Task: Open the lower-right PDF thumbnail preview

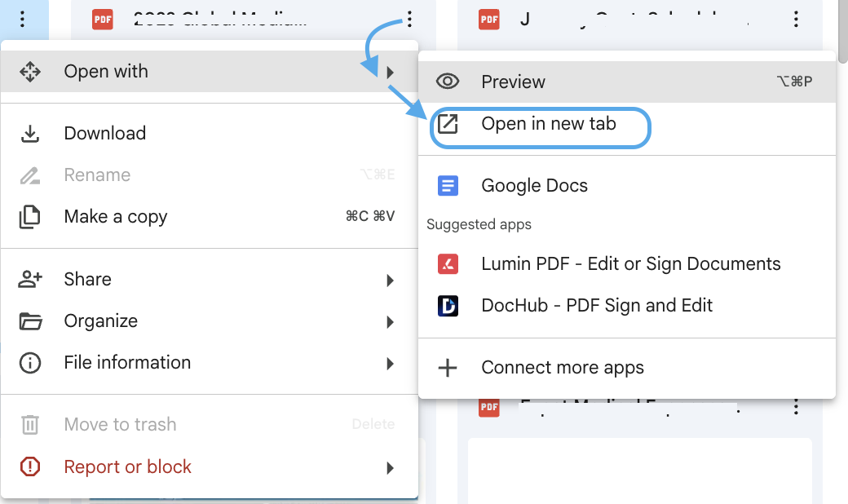Action: [640, 471]
